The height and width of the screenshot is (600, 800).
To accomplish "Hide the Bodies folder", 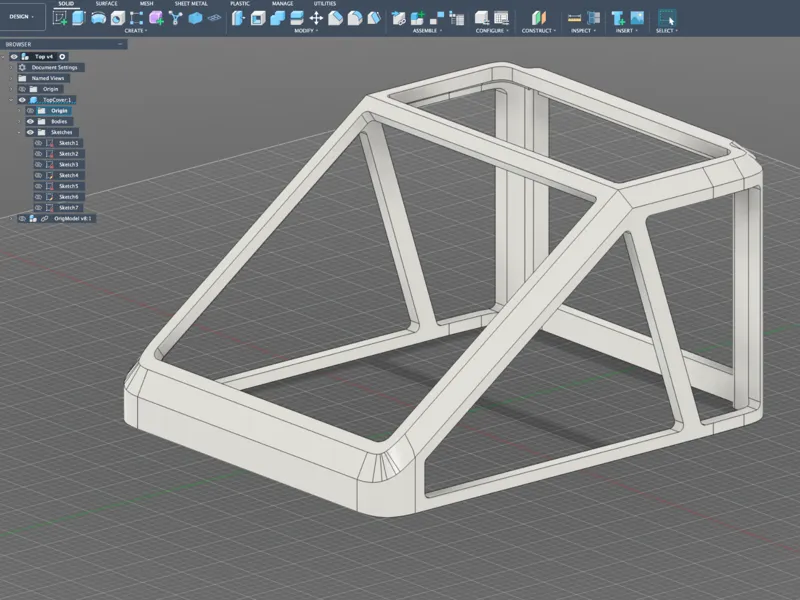I will (x=30, y=121).
